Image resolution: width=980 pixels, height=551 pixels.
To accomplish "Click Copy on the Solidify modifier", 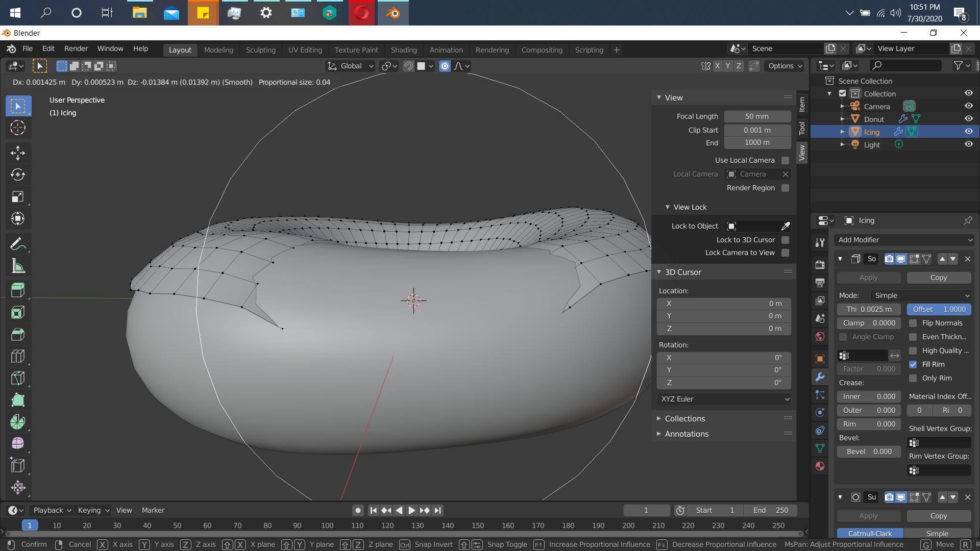I will (938, 278).
